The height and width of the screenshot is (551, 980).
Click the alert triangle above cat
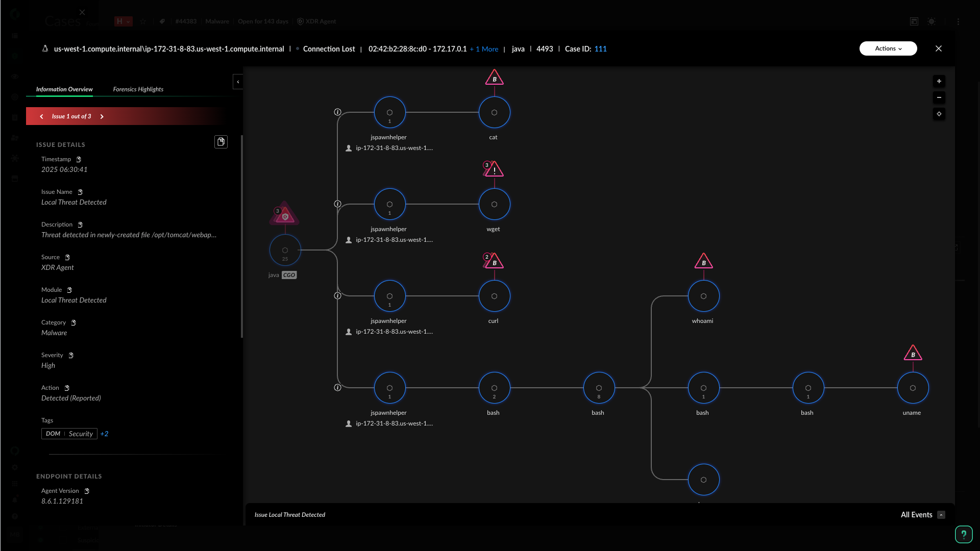(494, 78)
